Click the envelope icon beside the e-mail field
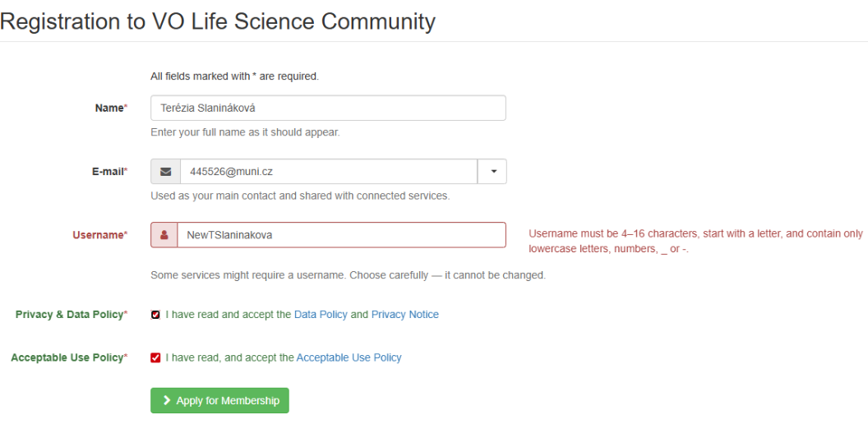The width and height of the screenshot is (868, 438). 165,172
